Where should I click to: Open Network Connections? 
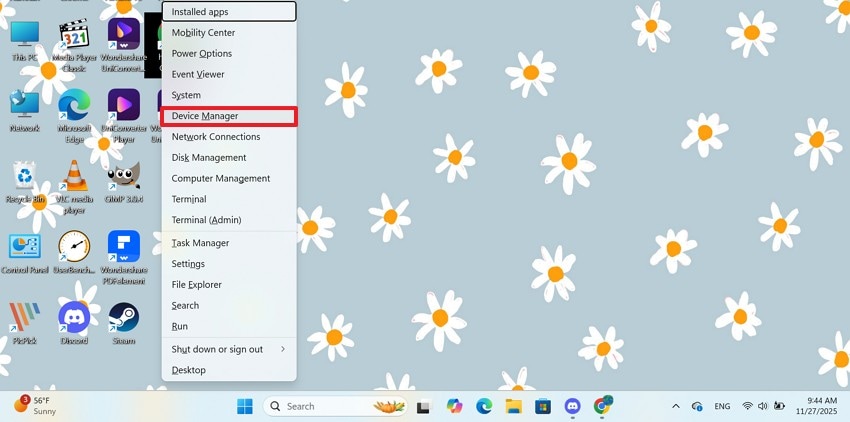pyautogui.click(x=229, y=137)
